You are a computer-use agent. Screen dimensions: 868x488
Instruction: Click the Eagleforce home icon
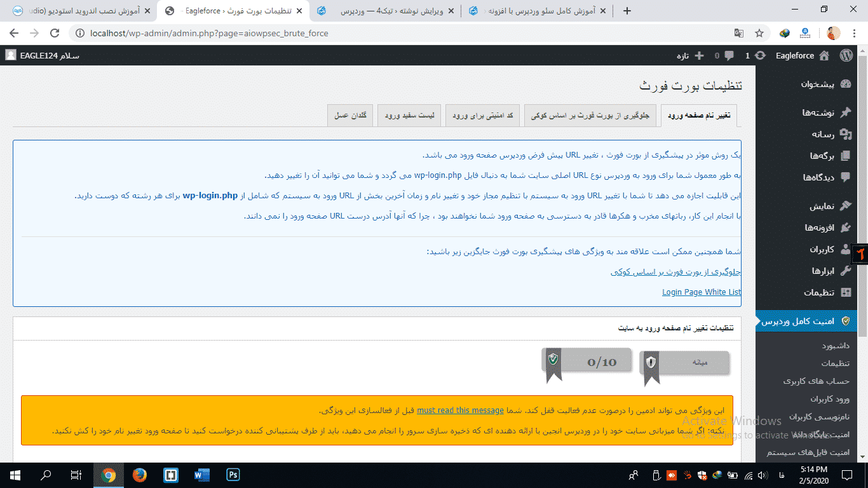coord(824,55)
